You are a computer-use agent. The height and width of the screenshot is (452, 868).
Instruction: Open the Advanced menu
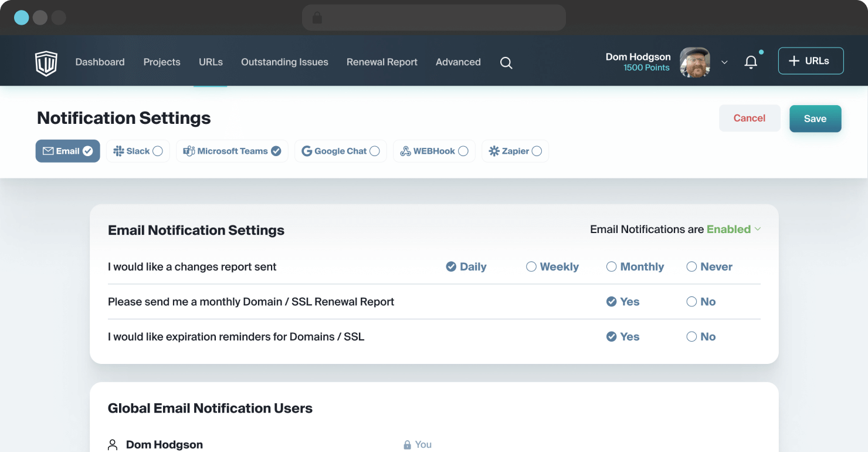tap(458, 62)
